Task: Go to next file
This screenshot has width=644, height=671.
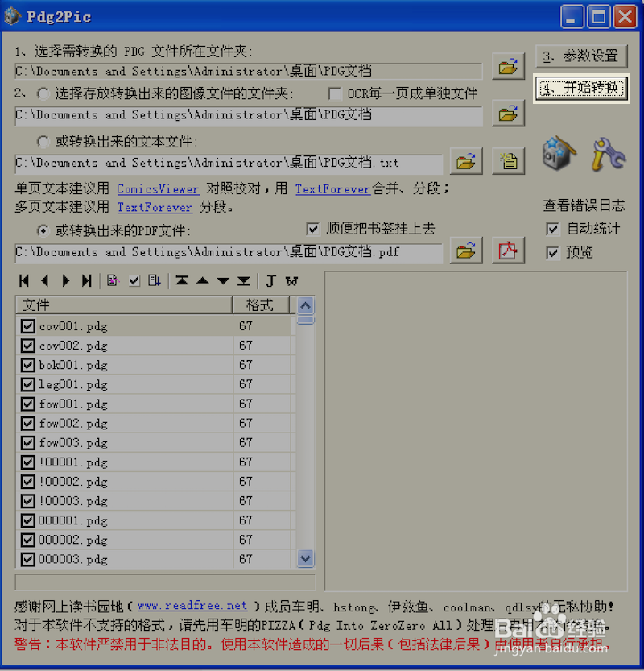Action: click(x=65, y=280)
